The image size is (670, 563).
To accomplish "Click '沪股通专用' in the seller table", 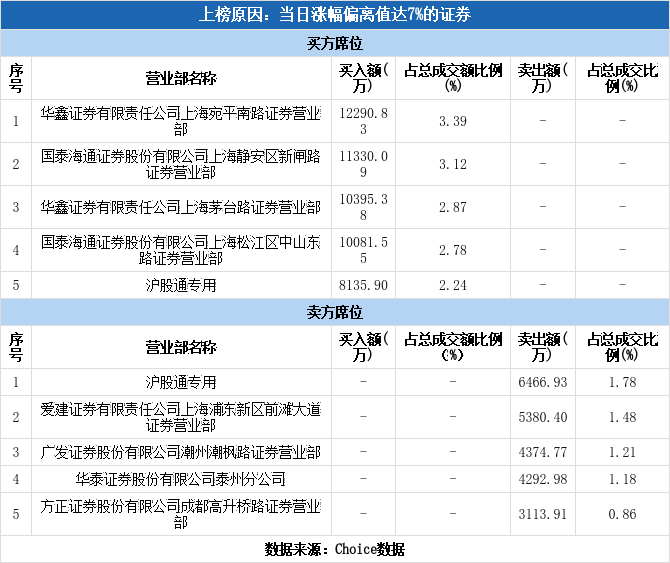I will [181, 382].
